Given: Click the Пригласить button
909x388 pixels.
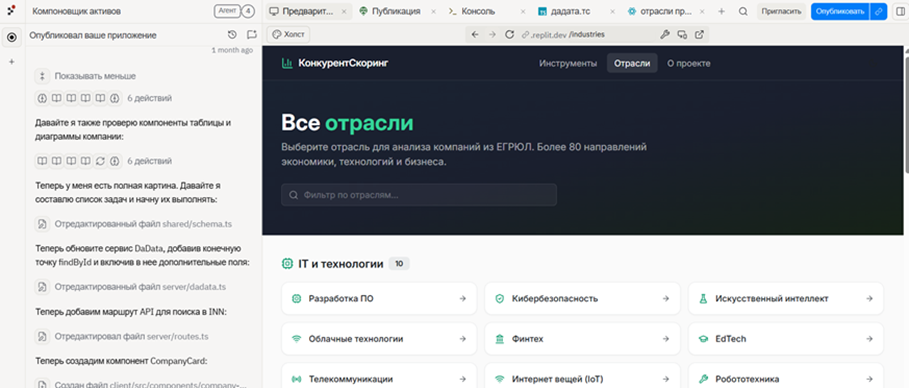Looking at the screenshot, I should click(x=781, y=11).
